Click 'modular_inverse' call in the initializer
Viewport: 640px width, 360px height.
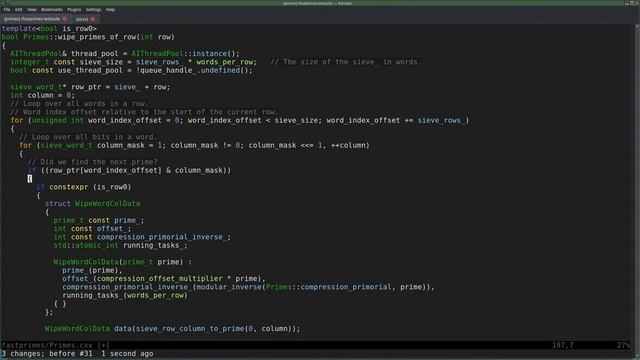pyautogui.click(x=229, y=287)
